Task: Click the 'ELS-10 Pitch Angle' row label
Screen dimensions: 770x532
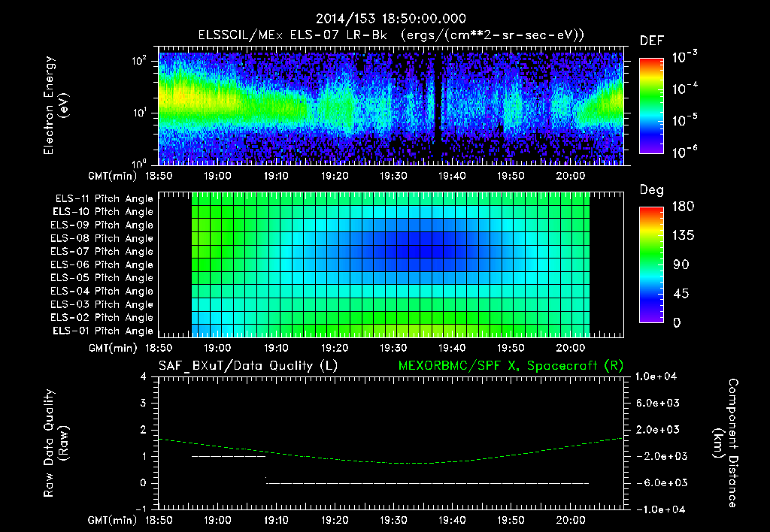Action: pyautogui.click(x=103, y=212)
